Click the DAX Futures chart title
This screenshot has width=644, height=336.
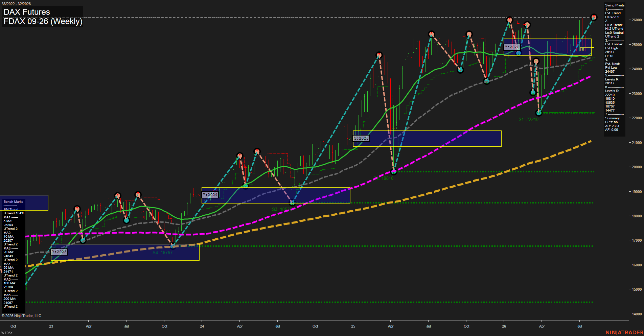tap(27, 12)
